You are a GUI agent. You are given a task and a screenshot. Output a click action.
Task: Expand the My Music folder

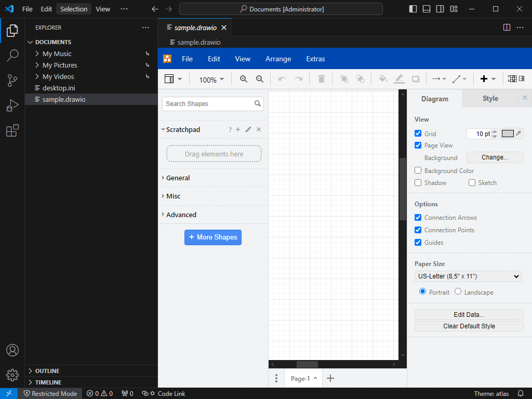pyautogui.click(x=91, y=54)
